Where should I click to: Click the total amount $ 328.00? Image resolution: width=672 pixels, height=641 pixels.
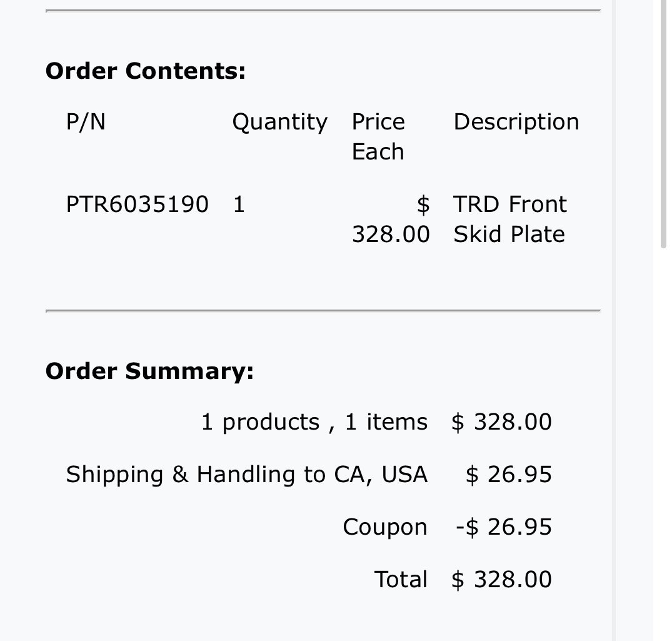(x=501, y=579)
